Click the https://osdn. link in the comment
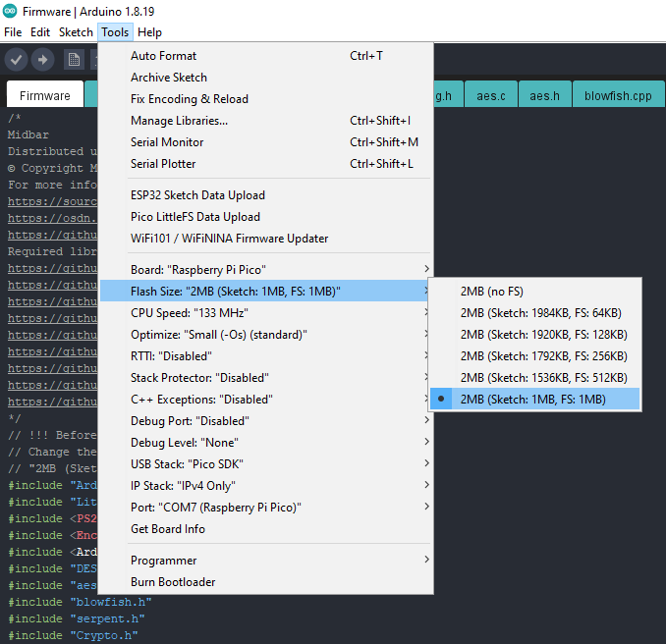This screenshot has width=666, height=644. tap(52, 218)
